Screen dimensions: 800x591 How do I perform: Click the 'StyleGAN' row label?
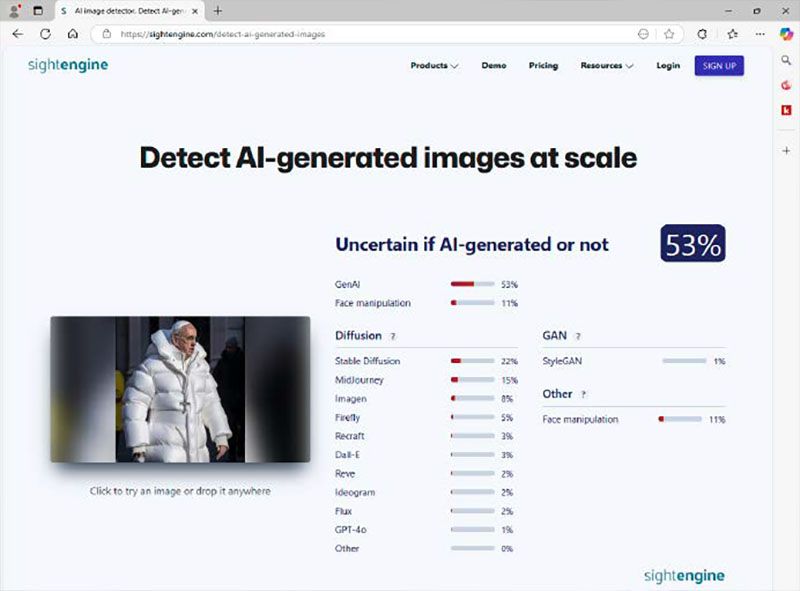[x=562, y=361]
